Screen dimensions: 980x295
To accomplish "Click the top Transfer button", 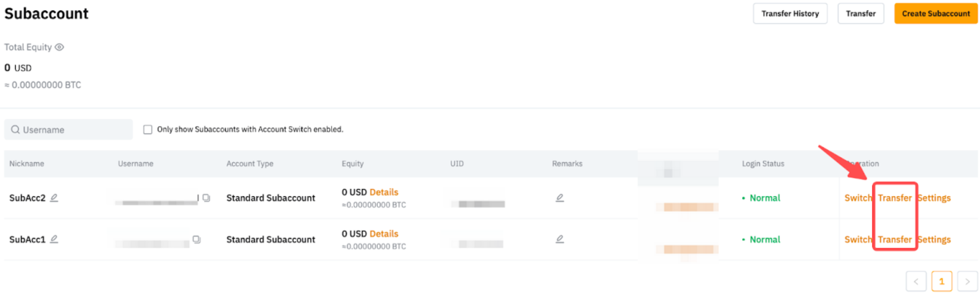I will tap(860, 13).
